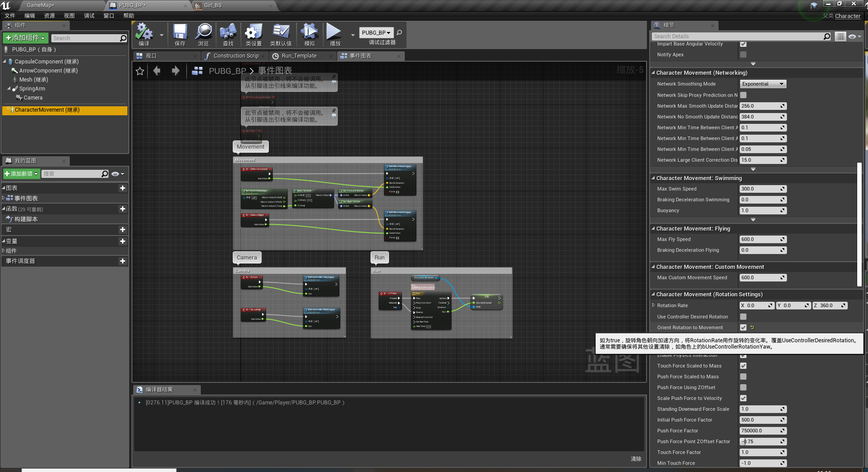Expand the Rotation Rate property
Viewport: 868px width, 472px height.
pos(654,305)
